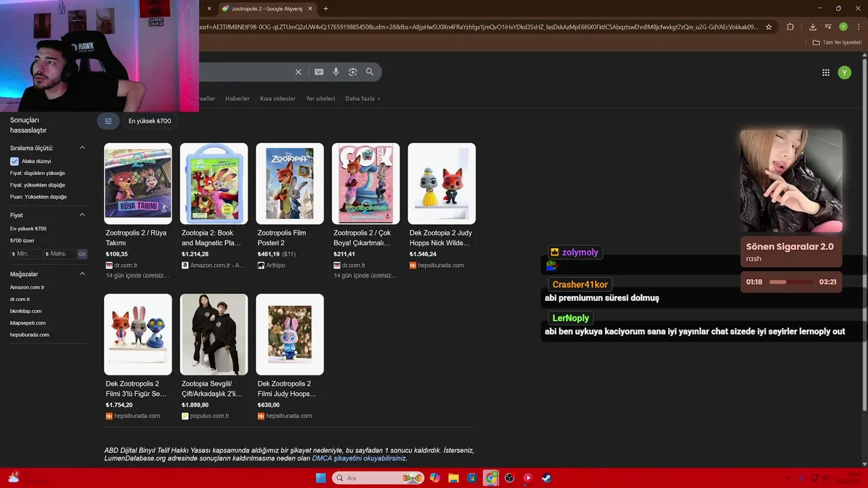Open Dek Zootropolis 2 Filmi Judy Hopps image
The height and width of the screenshot is (488, 868).
tap(290, 334)
